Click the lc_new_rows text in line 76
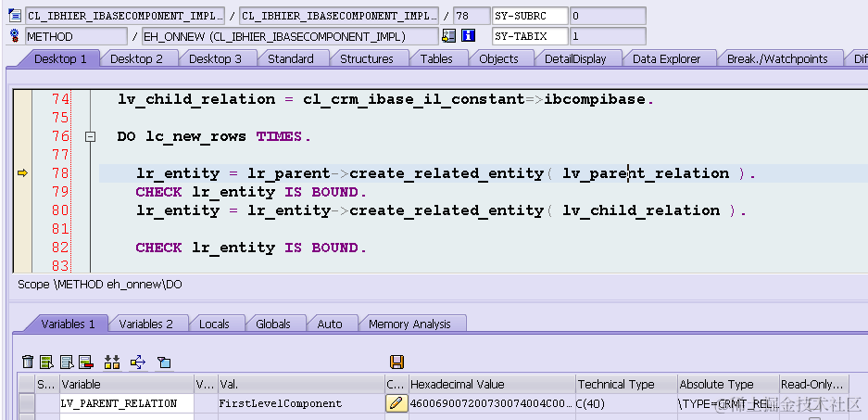Viewport: 868px width, 420px height. coord(195,136)
